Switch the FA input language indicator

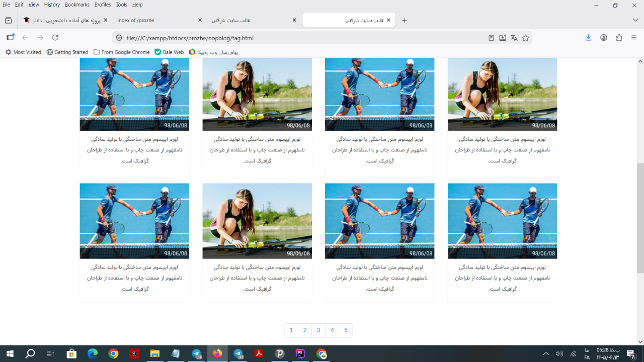click(x=587, y=354)
